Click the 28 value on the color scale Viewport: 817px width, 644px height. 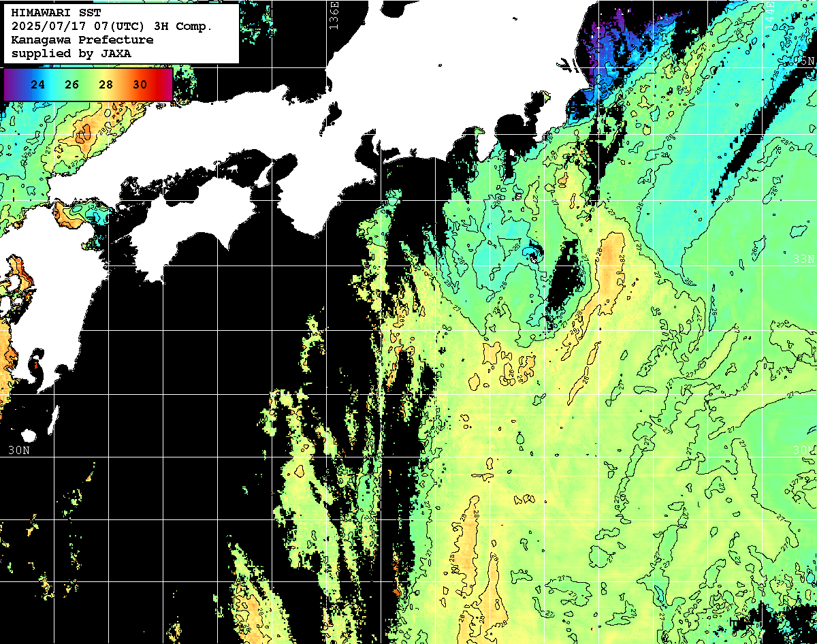click(106, 85)
